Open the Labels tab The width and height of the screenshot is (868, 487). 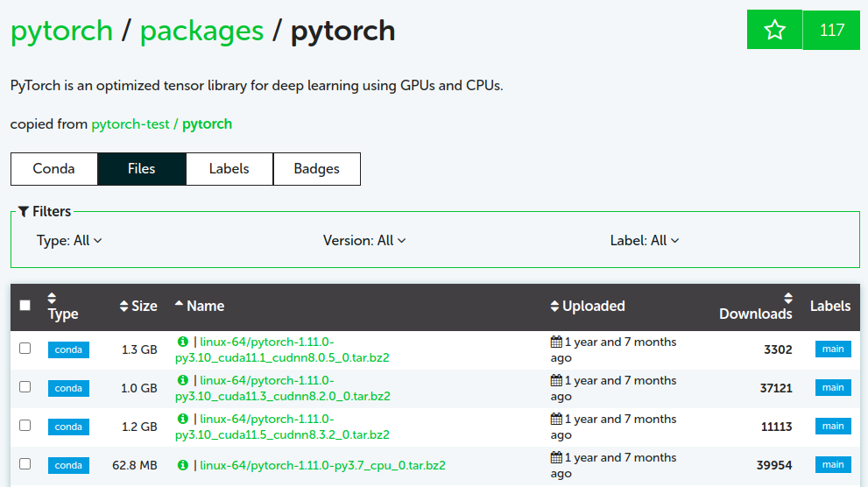tap(229, 169)
